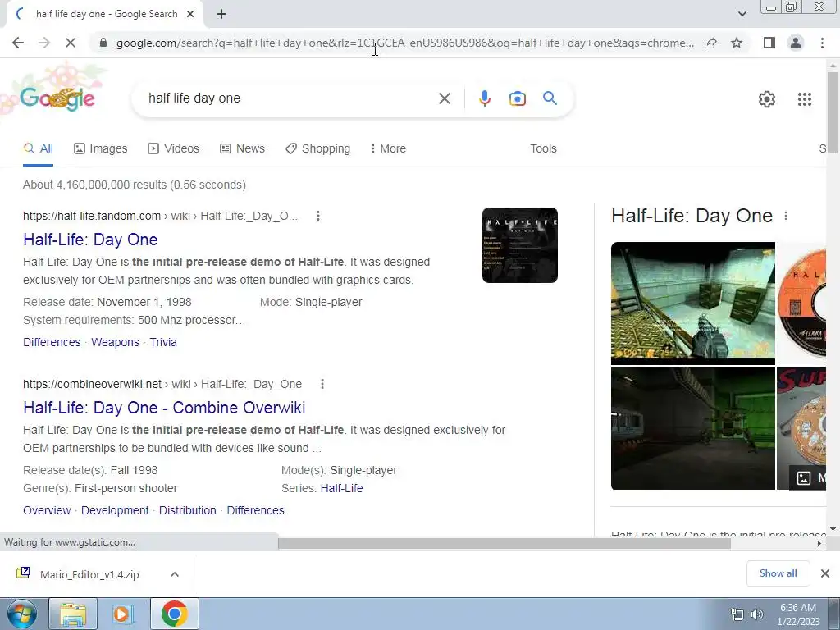Open the tab search dropdown arrow

click(742, 14)
